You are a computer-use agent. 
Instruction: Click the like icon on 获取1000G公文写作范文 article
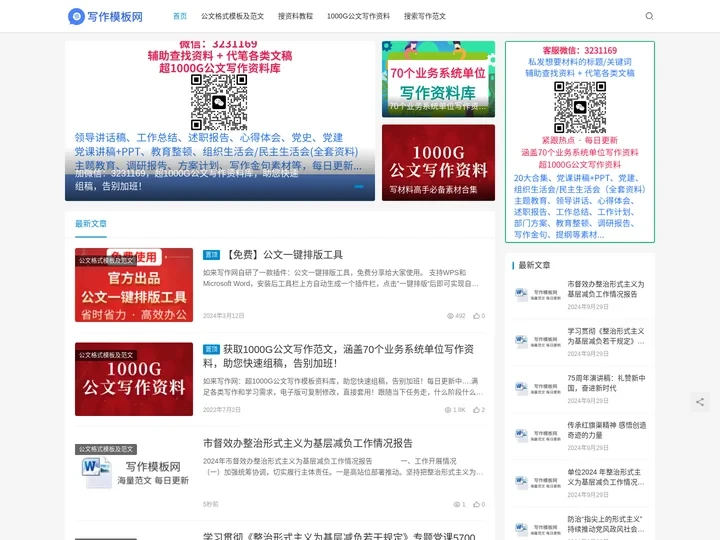pos(476,410)
